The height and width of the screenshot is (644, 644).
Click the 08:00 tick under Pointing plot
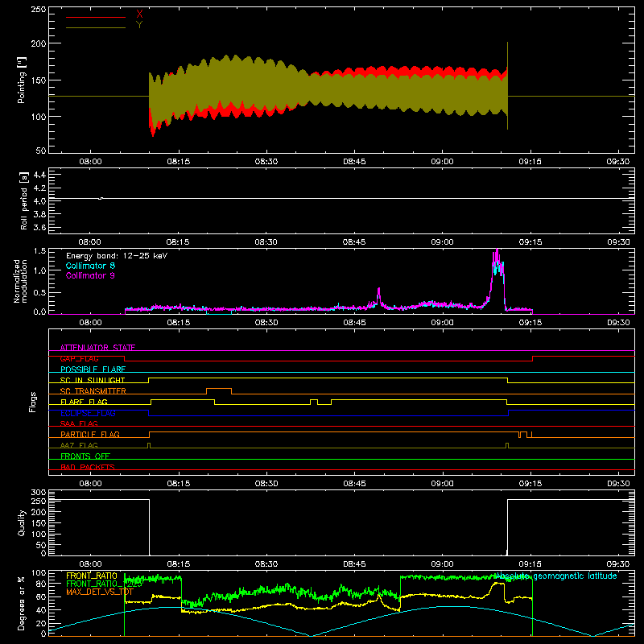90,162
